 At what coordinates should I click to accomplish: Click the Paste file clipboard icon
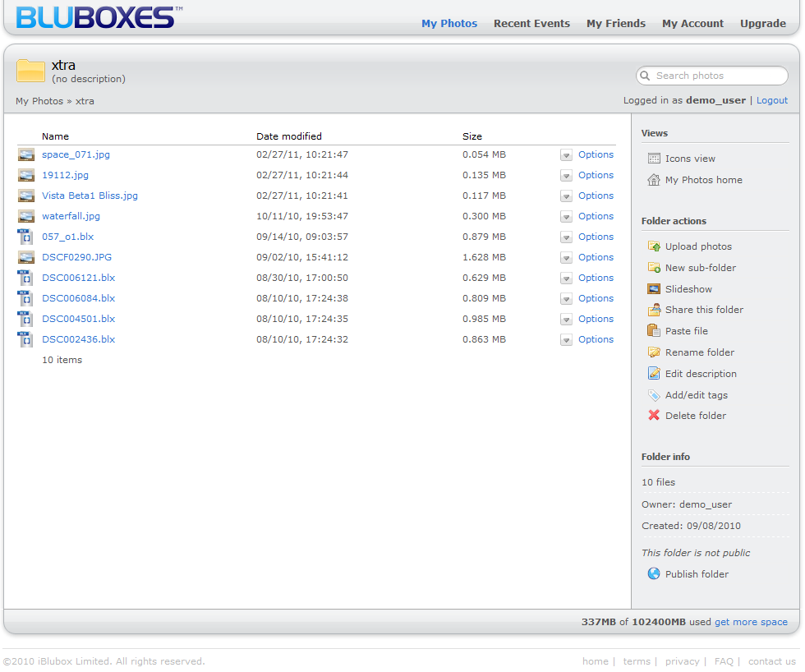pos(654,331)
